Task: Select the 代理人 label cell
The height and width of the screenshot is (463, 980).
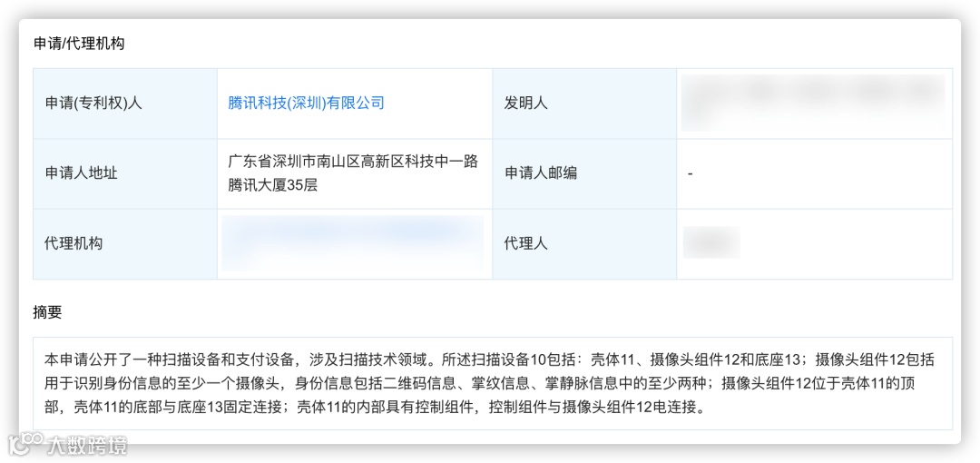Action: pos(584,244)
